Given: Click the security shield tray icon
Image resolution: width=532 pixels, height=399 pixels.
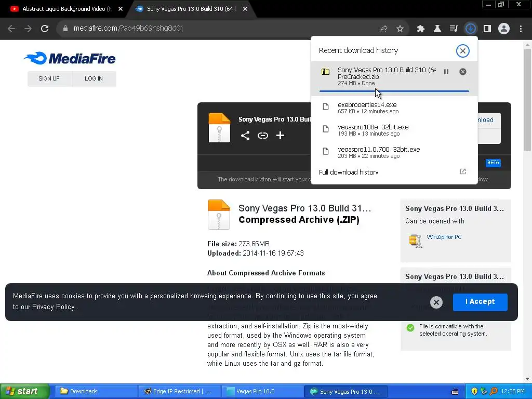Looking at the screenshot, I should 474,392.
